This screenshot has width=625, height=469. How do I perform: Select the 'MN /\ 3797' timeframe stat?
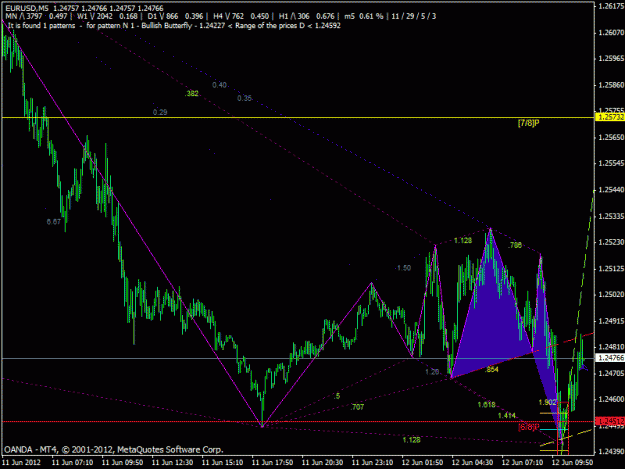(24, 16)
